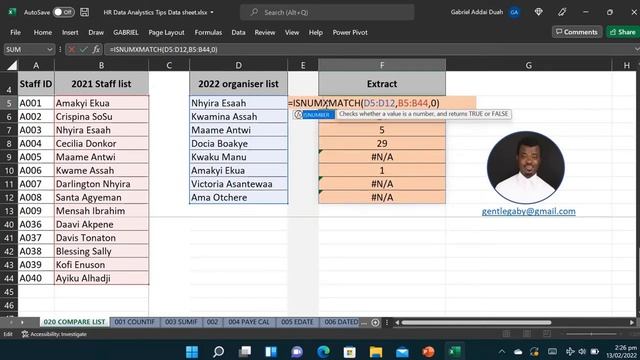Open Microsoft Edge from taskbar
This screenshot has width=640, height=360.
coord(323,351)
